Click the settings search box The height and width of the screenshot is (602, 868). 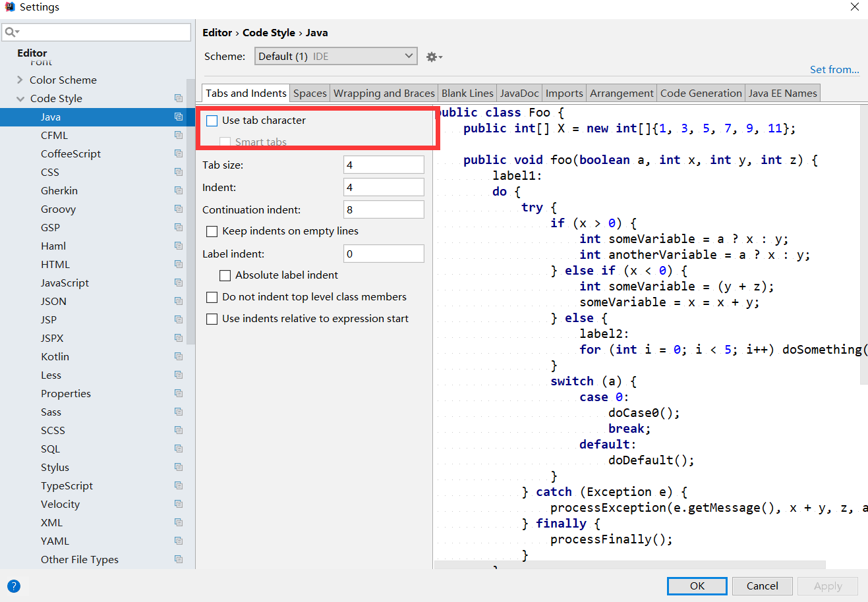click(97, 32)
